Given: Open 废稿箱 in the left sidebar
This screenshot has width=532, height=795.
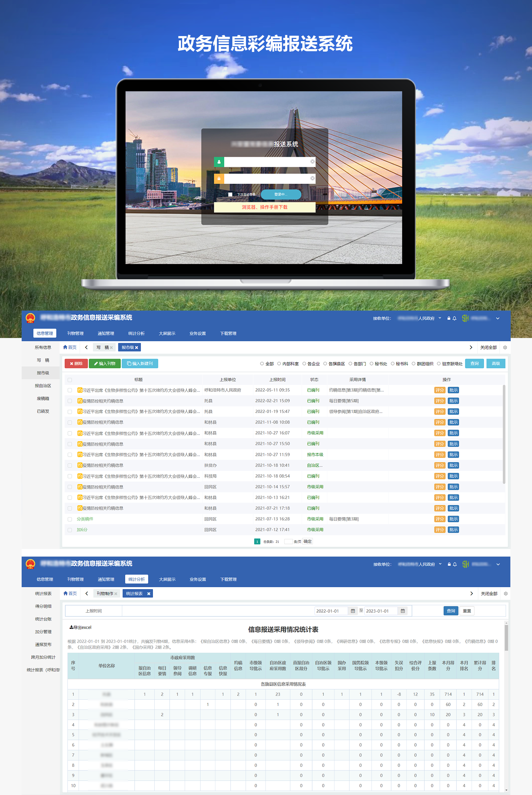Looking at the screenshot, I should click(x=43, y=399).
